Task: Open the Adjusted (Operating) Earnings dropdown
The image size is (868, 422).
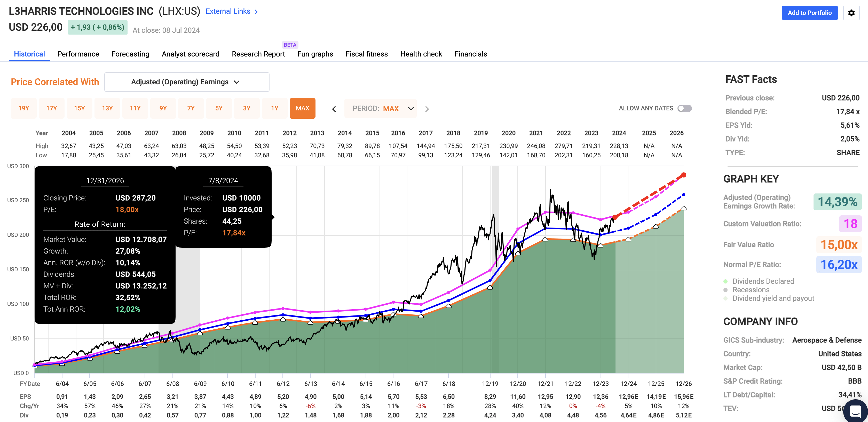Action: (x=187, y=82)
